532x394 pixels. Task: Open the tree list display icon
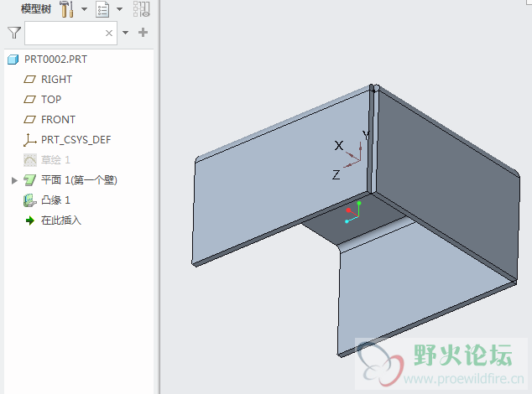pos(102,9)
